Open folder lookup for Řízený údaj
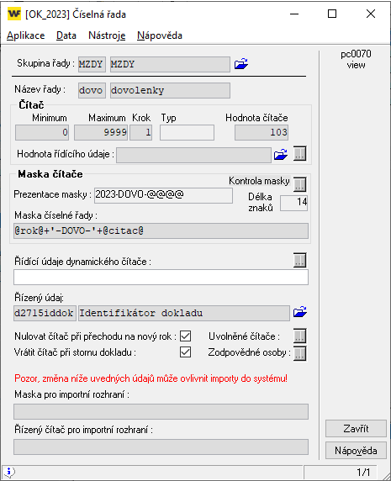The width and height of the screenshot is (392, 482). [300, 312]
